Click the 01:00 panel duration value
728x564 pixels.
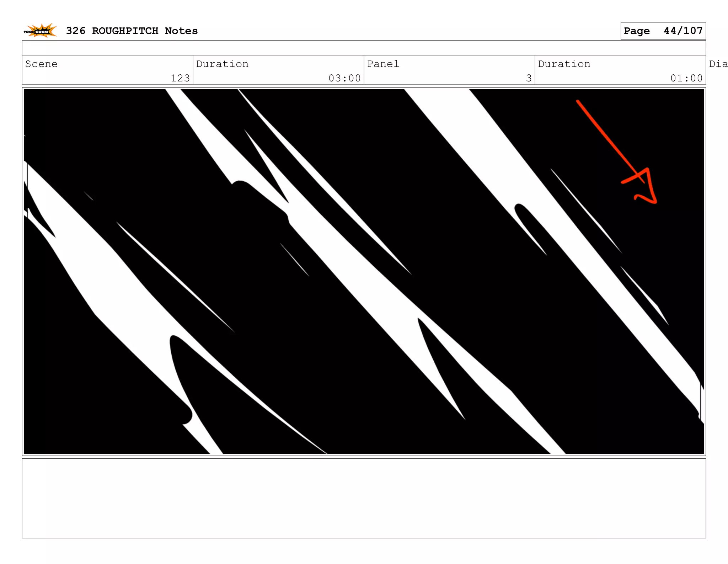tap(686, 78)
